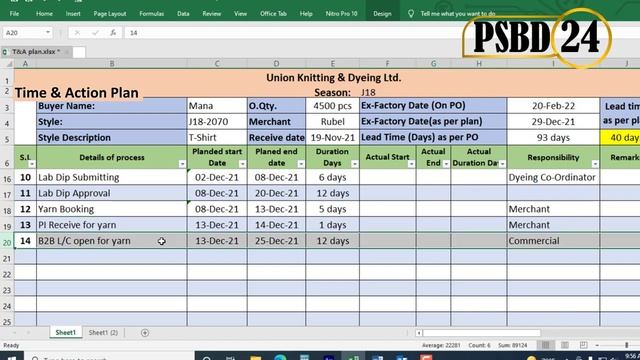The width and height of the screenshot is (640, 360).
Task: Click the horizontal scrollbar left arrow
Action: click(419, 333)
